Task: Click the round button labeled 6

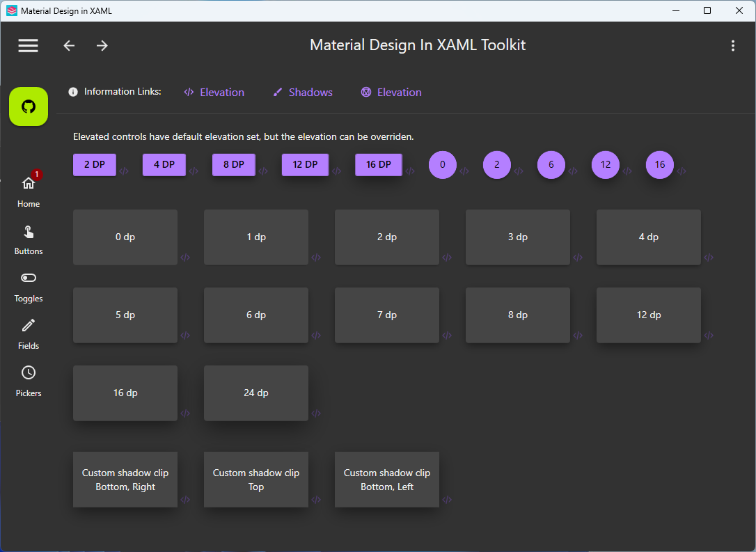Action: click(x=551, y=165)
